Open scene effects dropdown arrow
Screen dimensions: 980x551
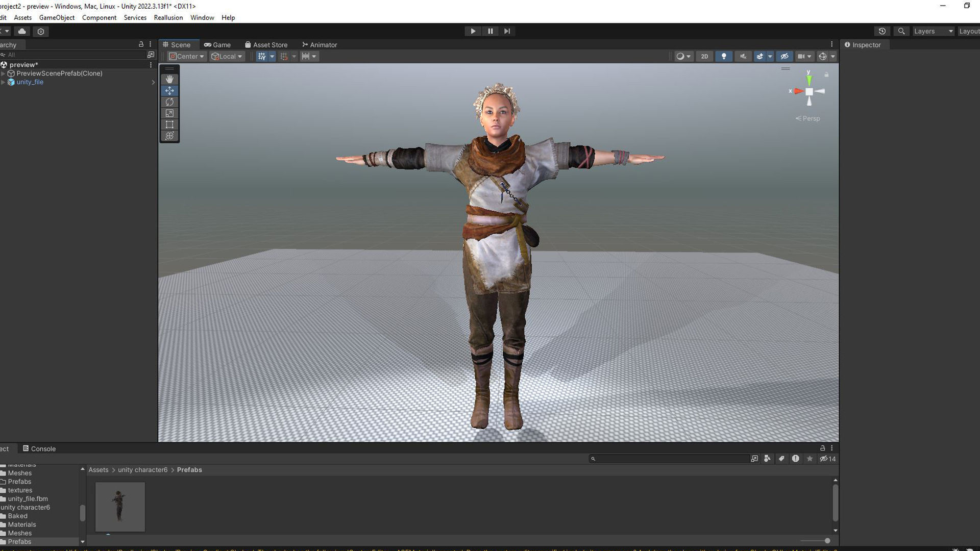770,57
